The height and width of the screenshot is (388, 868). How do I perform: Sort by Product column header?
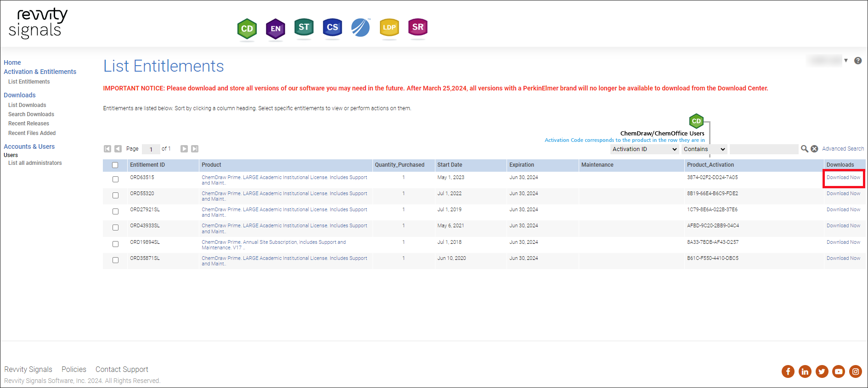pos(211,165)
